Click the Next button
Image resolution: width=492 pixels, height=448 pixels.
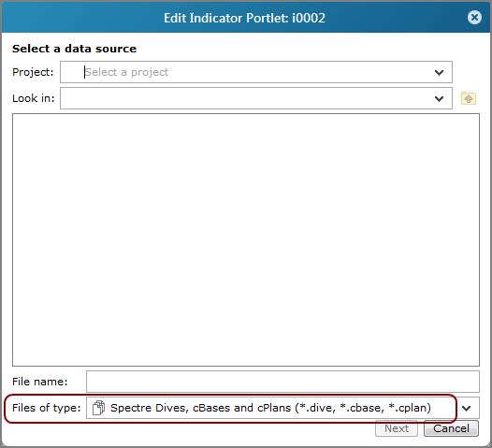coord(397,428)
